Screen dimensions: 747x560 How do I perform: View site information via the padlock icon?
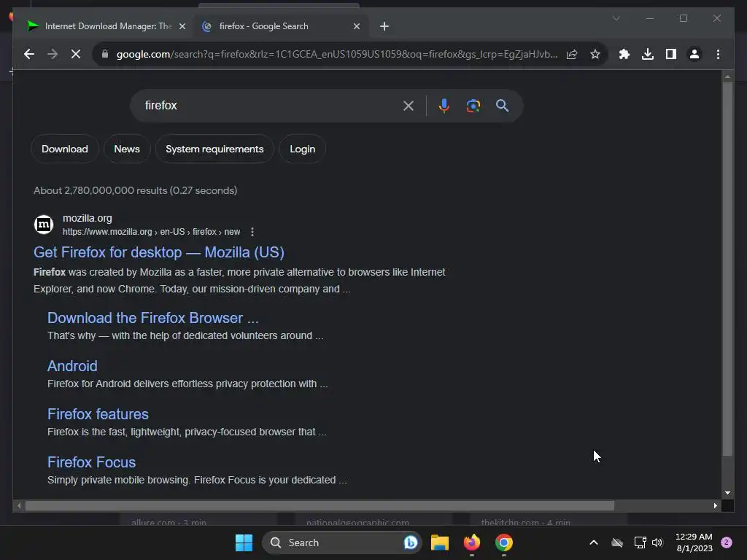(x=105, y=54)
